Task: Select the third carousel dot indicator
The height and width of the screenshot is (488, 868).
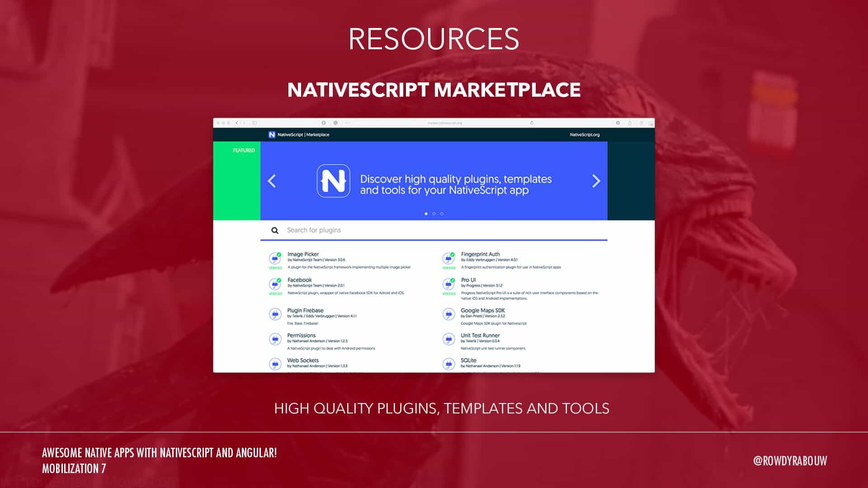Action: point(442,214)
